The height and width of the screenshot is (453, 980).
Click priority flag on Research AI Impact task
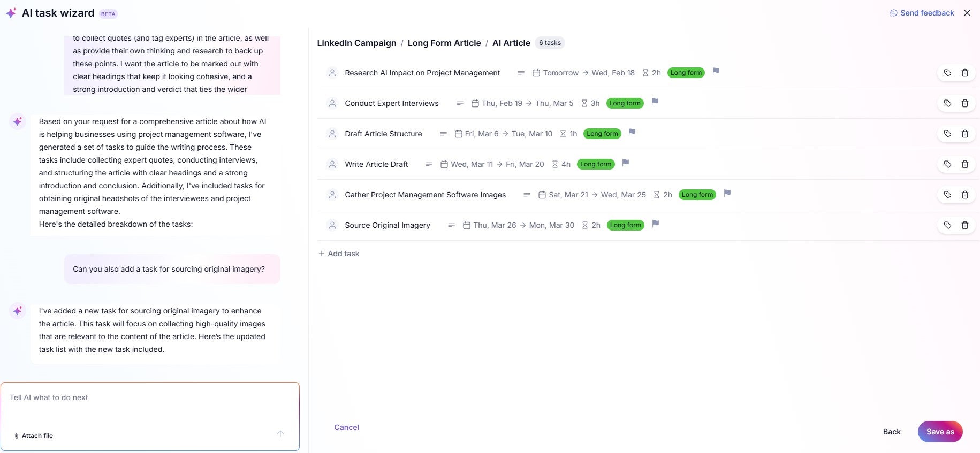716,71
